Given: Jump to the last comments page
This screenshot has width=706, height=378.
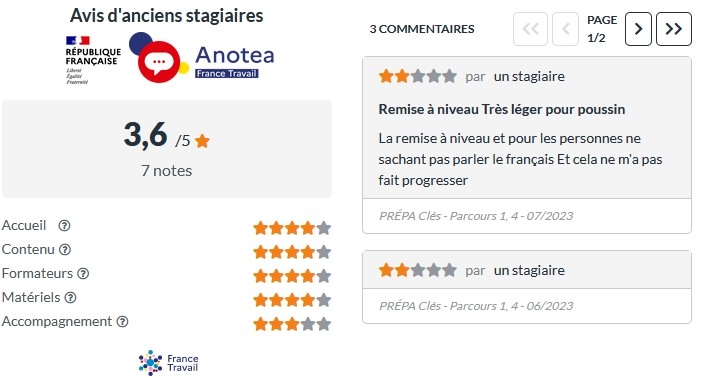Looking at the screenshot, I should (674, 29).
